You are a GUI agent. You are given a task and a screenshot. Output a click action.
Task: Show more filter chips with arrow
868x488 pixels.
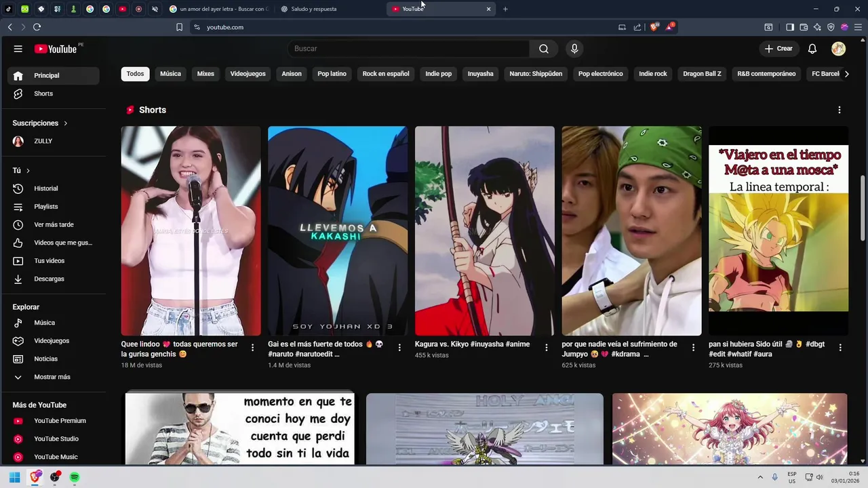846,74
